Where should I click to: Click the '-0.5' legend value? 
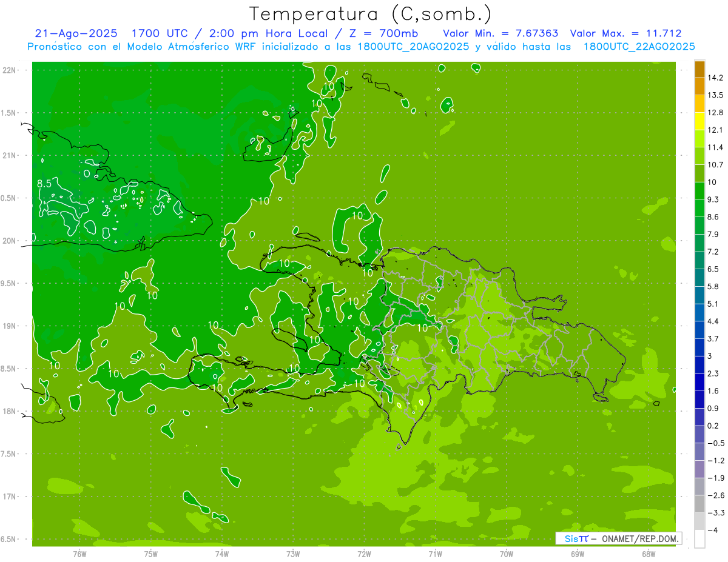point(716,443)
